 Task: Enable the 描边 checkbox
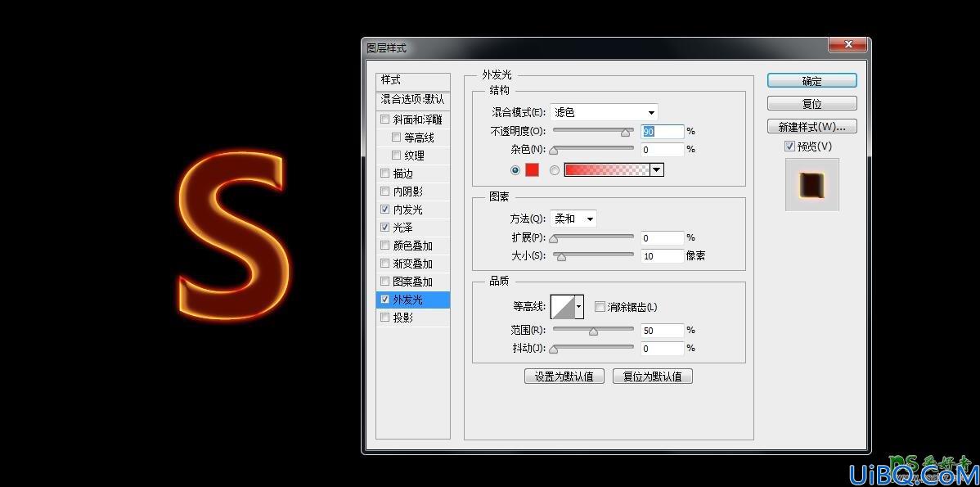click(x=384, y=174)
